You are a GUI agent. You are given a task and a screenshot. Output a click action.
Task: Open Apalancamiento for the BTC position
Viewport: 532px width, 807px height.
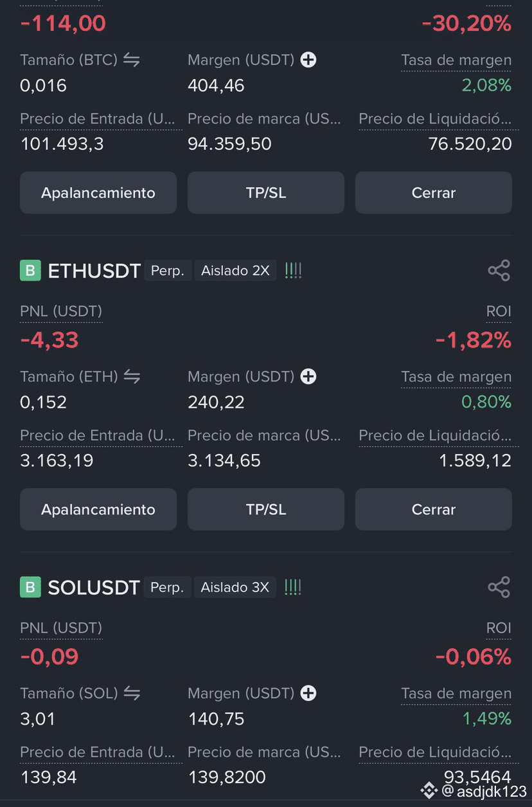pyautogui.click(x=98, y=192)
